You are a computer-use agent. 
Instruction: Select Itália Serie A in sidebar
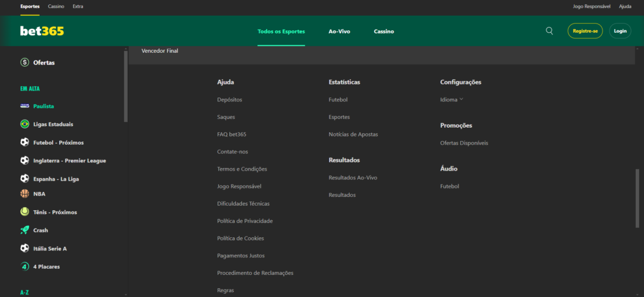tap(50, 248)
